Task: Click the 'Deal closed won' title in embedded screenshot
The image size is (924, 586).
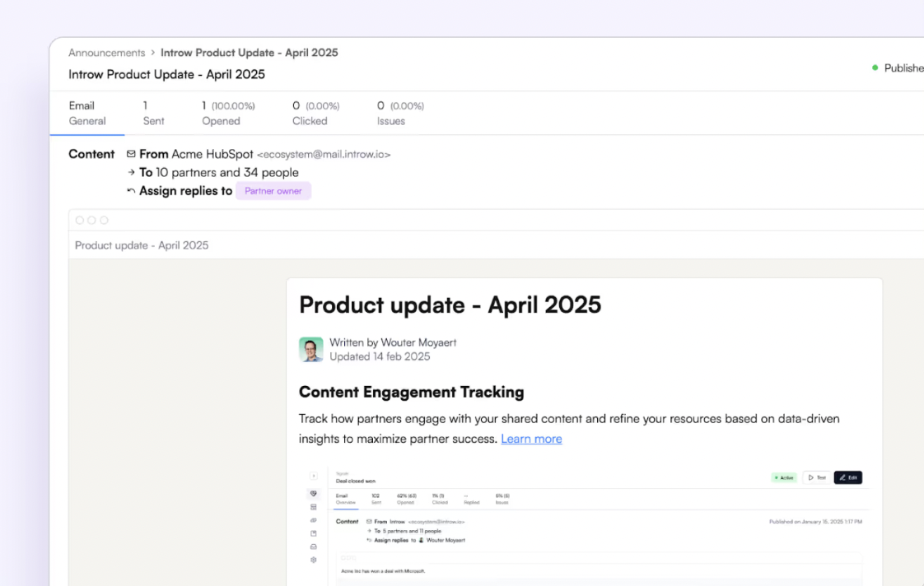Action: (355, 481)
